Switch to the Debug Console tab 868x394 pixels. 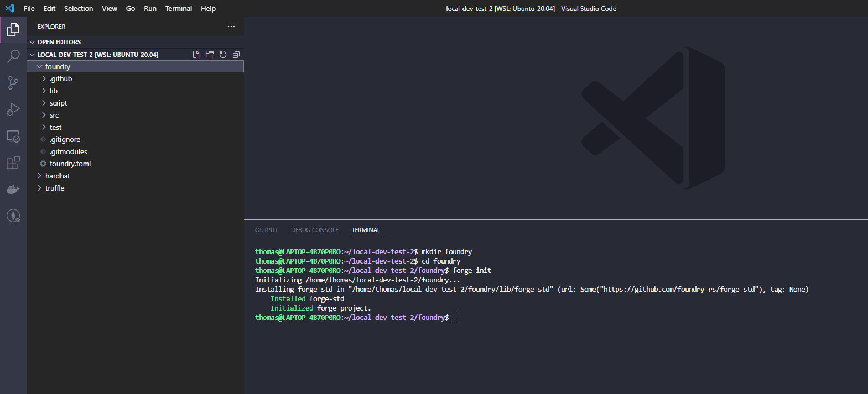click(315, 230)
